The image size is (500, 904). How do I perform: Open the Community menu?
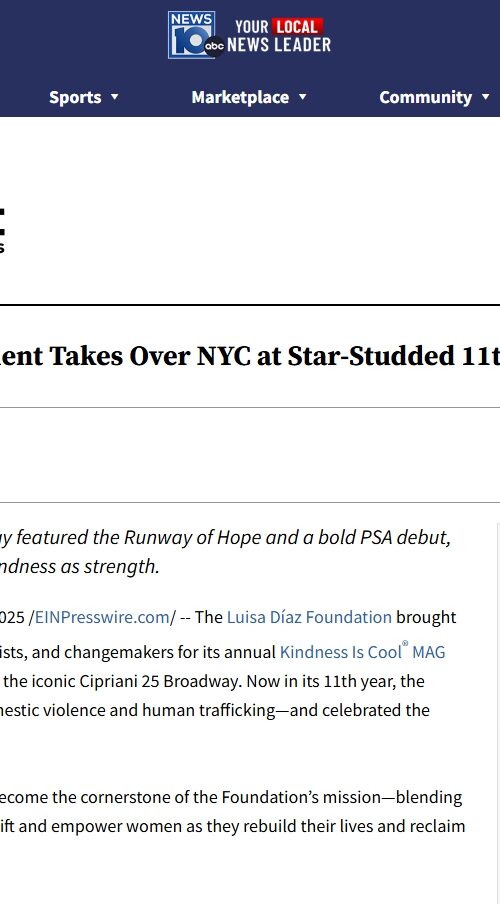pos(425,97)
